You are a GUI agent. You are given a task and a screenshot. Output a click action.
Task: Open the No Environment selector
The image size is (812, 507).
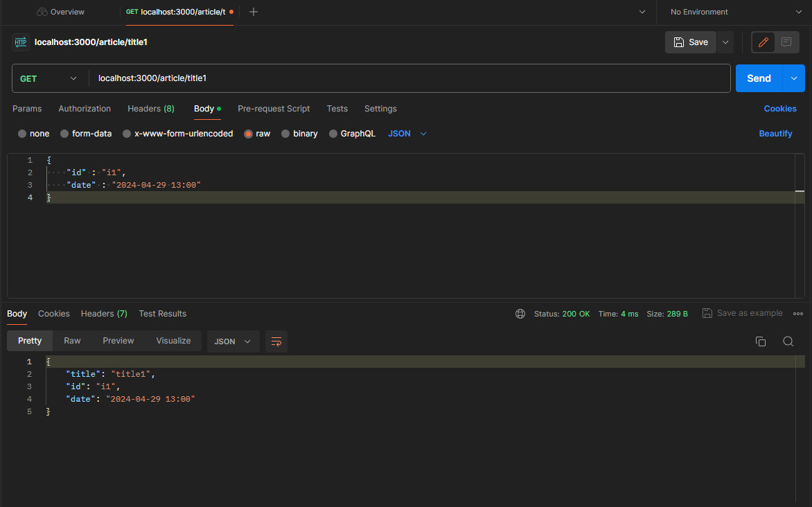click(x=735, y=12)
